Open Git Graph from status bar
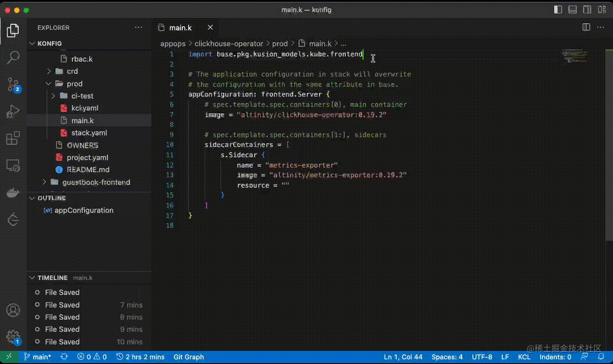Screen dimensions: 613x364 click(x=189, y=357)
